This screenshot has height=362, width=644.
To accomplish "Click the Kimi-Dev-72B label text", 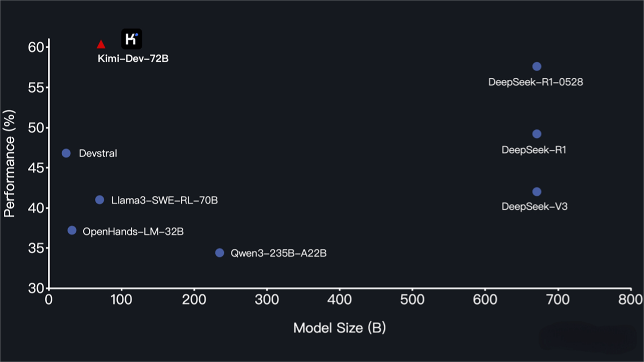I will click(x=133, y=58).
